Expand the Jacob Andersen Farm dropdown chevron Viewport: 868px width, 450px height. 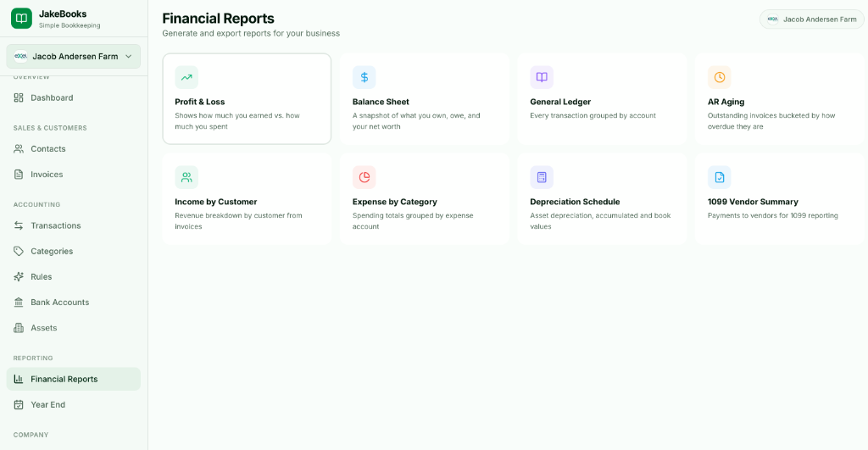129,57
